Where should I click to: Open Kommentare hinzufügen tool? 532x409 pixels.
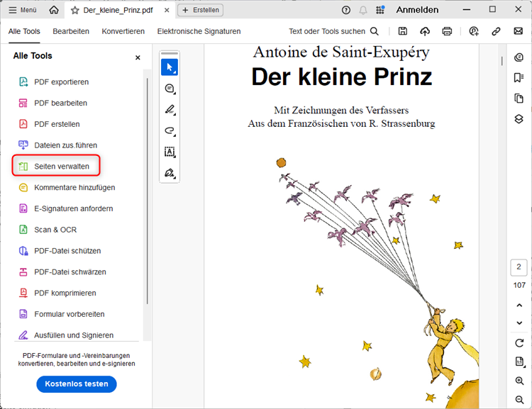coord(67,188)
